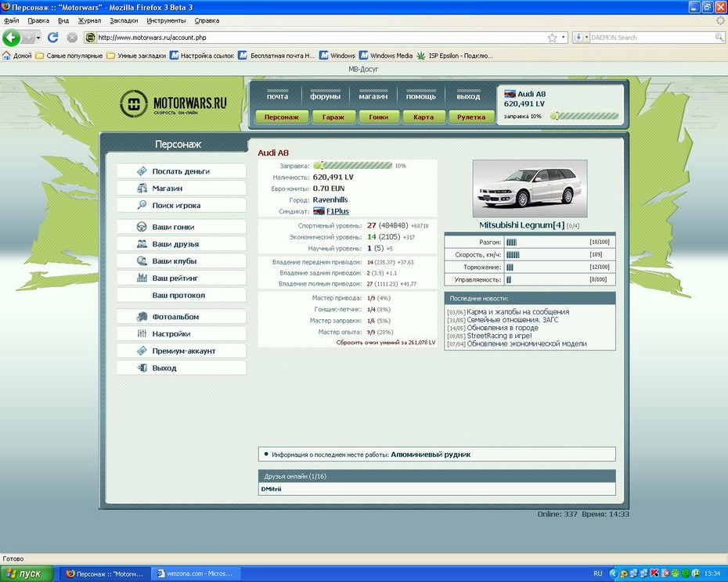Screen dimensions: 728x582
Task: Open the Самые популярные bookmarks folder
Action: click(69, 56)
